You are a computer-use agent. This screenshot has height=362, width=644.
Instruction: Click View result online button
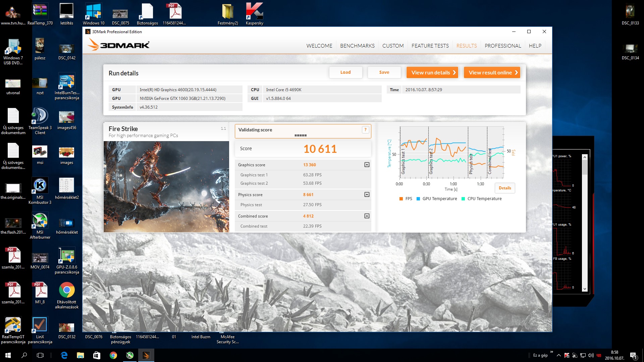coord(492,72)
